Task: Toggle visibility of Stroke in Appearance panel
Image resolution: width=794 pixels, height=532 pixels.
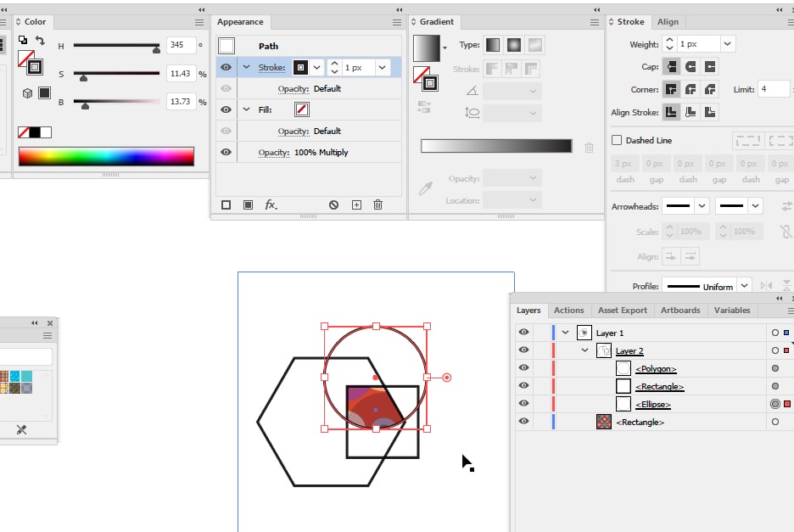Action: pos(226,67)
